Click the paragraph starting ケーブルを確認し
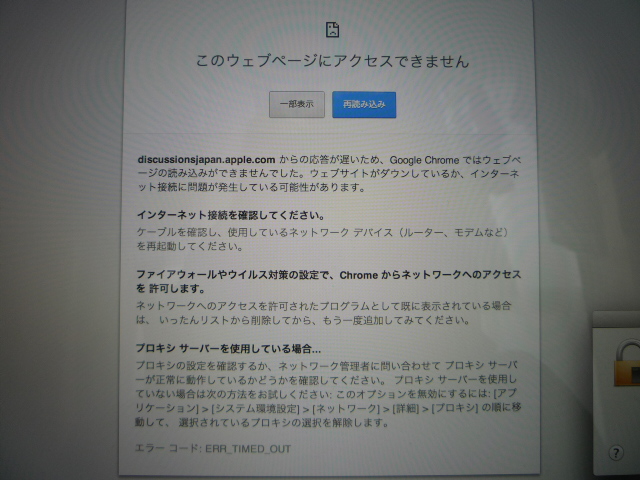 tap(322, 239)
